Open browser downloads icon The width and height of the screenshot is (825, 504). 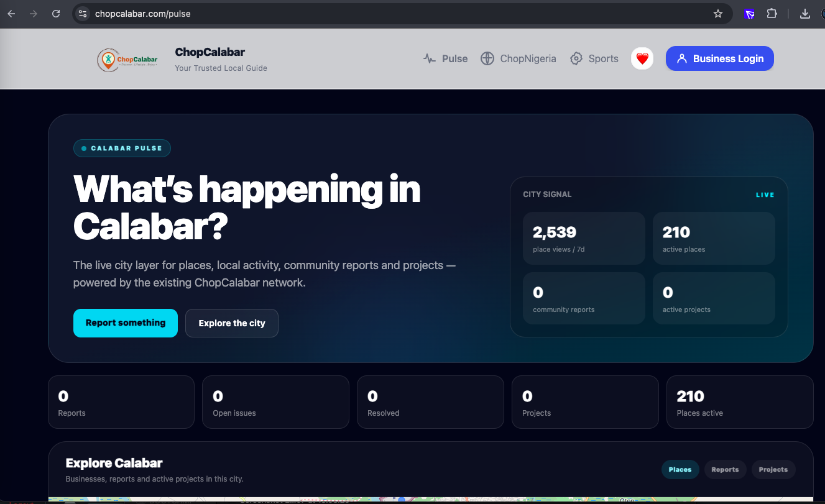(805, 14)
